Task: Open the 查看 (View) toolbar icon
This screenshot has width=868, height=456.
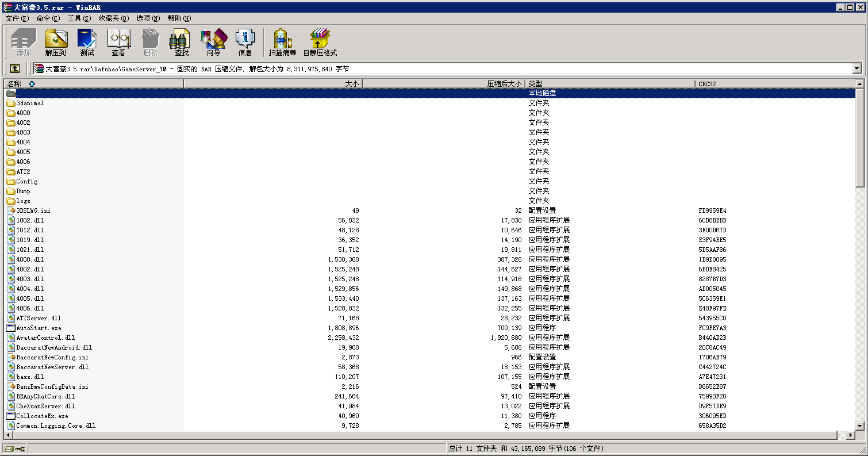Action: click(118, 42)
